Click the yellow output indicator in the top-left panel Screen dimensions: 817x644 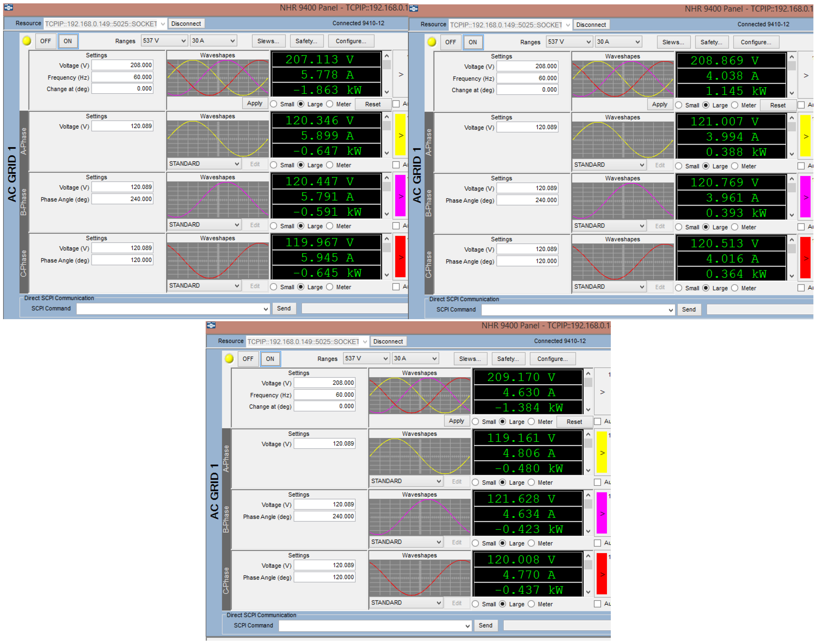(x=26, y=41)
